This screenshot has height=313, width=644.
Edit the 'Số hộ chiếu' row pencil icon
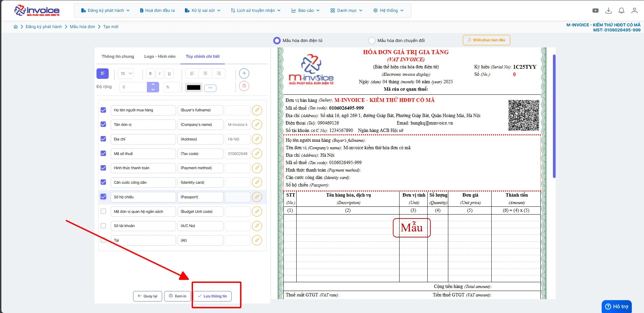[x=257, y=197]
